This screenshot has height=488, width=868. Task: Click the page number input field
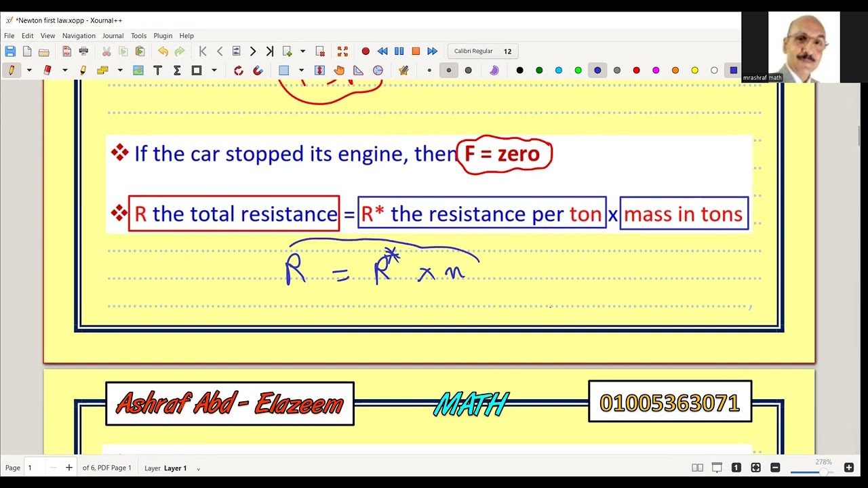pyautogui.click(x=35, y=468)
